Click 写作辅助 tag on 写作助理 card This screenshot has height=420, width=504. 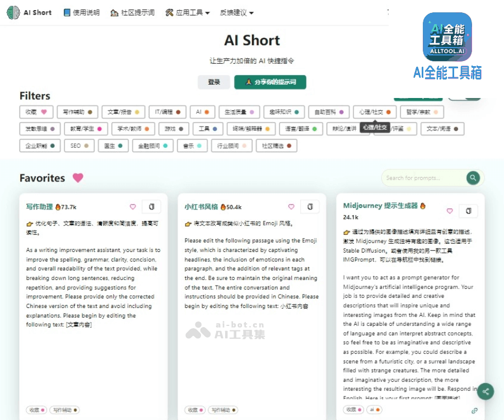64,410
